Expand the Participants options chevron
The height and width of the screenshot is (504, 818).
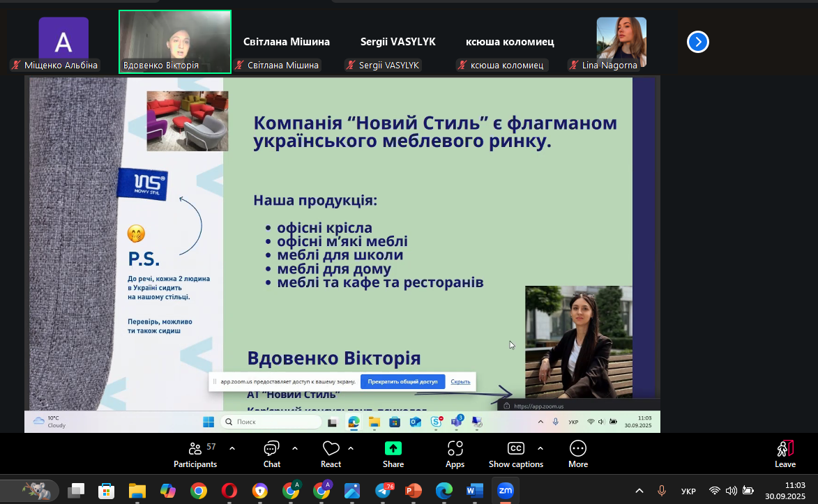coord(232,448)
